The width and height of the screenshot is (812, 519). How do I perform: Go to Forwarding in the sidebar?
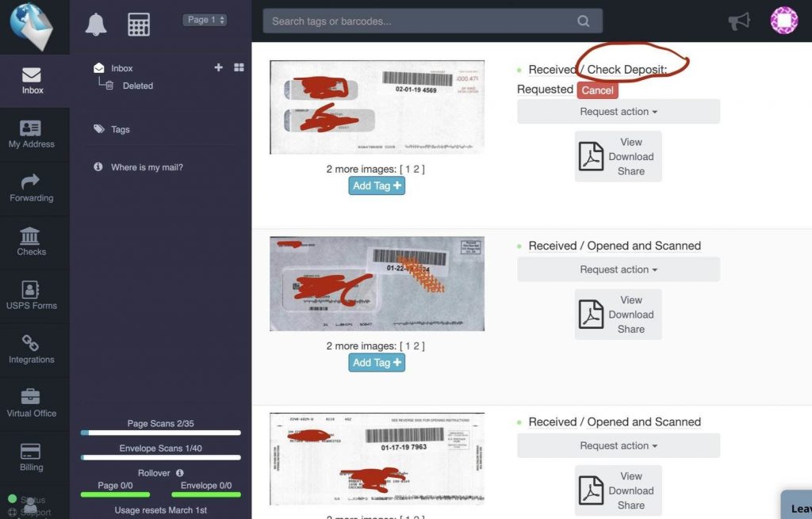(x=32, y=189)
